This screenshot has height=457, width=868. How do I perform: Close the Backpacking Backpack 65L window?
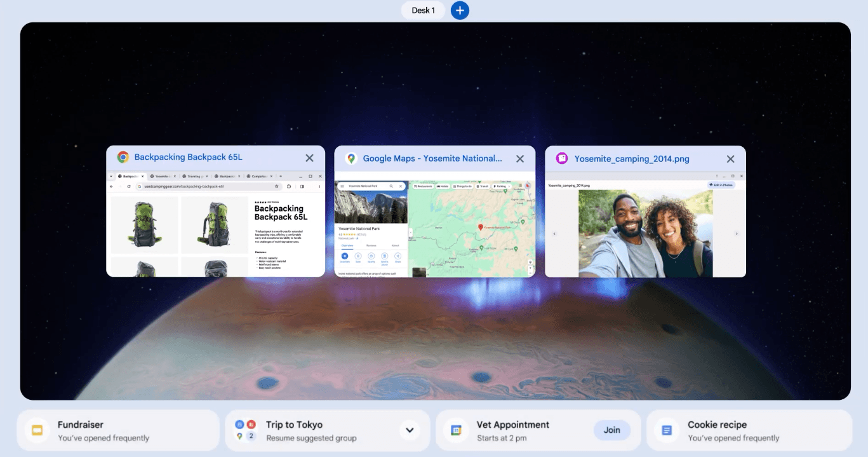pos(309,158)
